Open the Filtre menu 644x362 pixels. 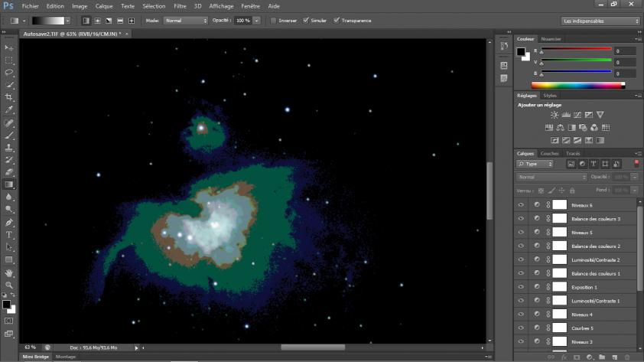point(180,6)
